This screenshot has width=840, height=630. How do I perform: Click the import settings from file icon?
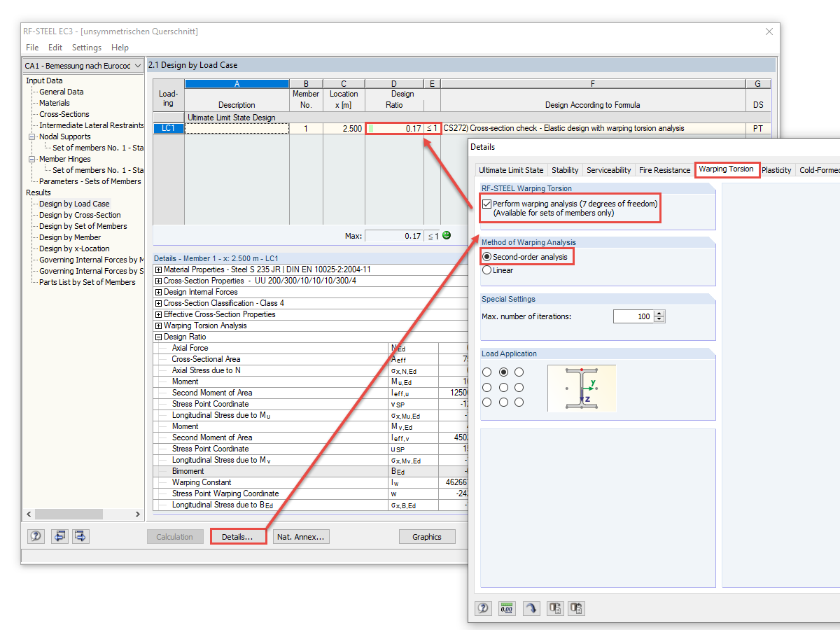(576, 608)
